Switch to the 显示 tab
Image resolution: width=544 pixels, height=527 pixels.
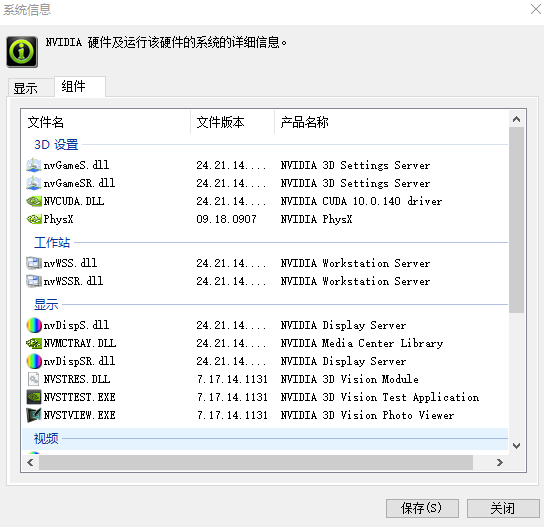[x=31, y=87]
